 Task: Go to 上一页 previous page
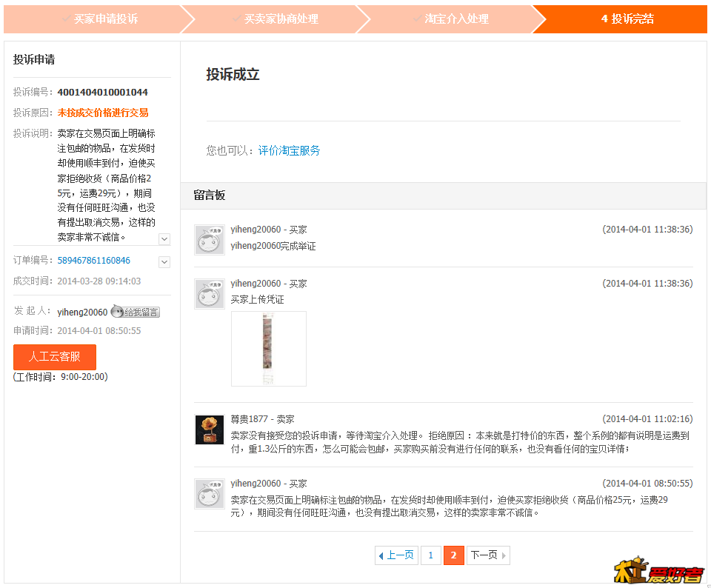(396, 555)
